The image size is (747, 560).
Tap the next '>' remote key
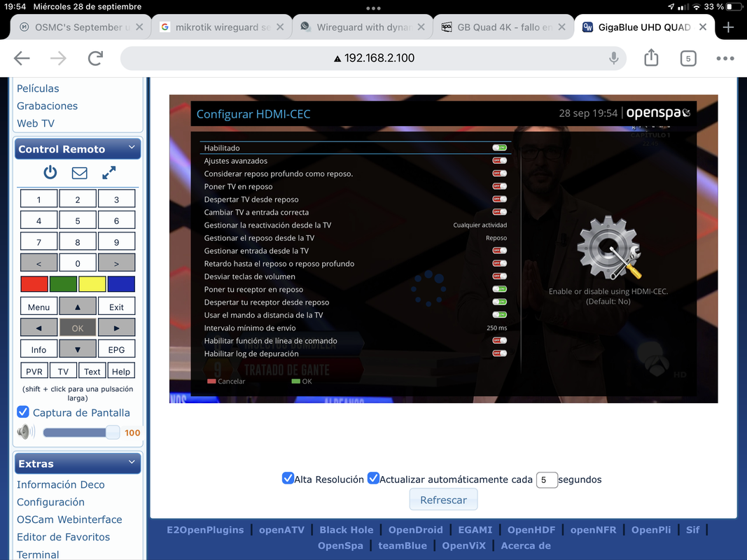click(x=116, y=263)
